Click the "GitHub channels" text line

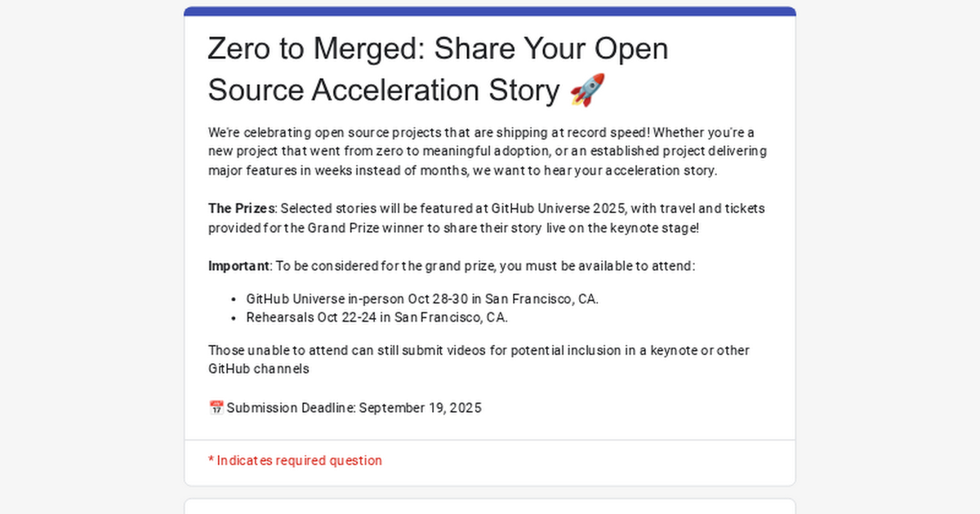tap(259, 369)
